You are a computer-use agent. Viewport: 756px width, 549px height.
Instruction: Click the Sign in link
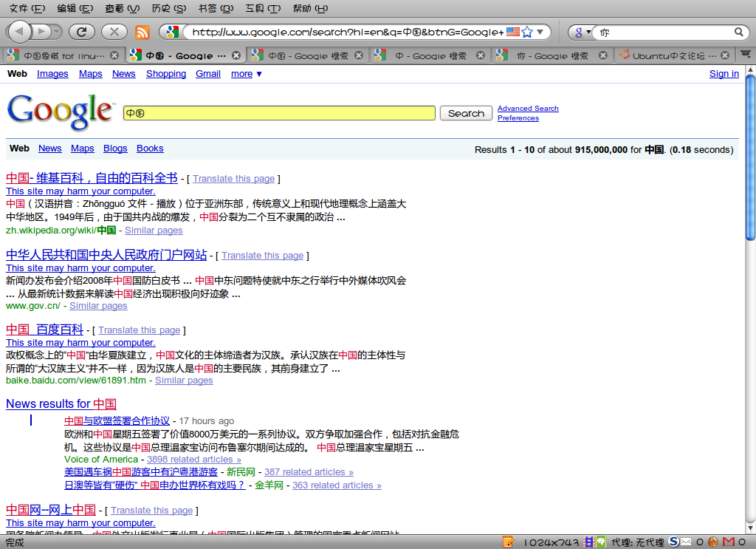click(x=724, y=74)
